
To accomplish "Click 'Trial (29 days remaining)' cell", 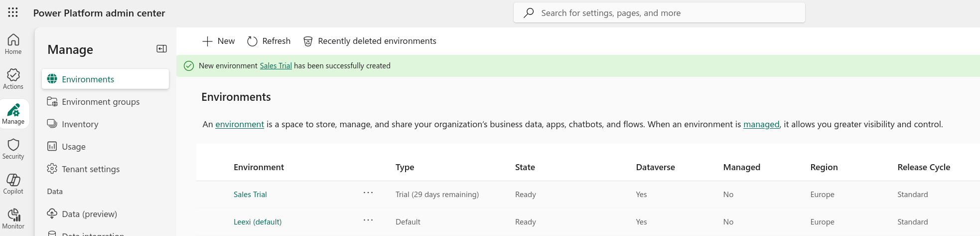I will pos(437,195).
